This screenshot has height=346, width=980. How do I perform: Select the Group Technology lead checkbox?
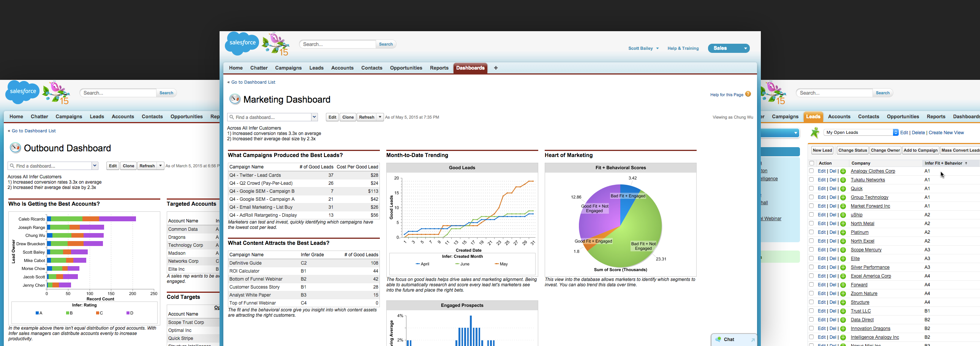pyautogui.click(x=811, y=197)
